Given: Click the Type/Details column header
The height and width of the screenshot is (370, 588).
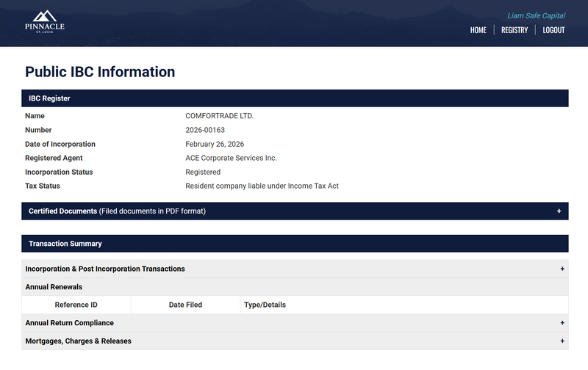Looking at the screenshot, I should pos(265,305).
